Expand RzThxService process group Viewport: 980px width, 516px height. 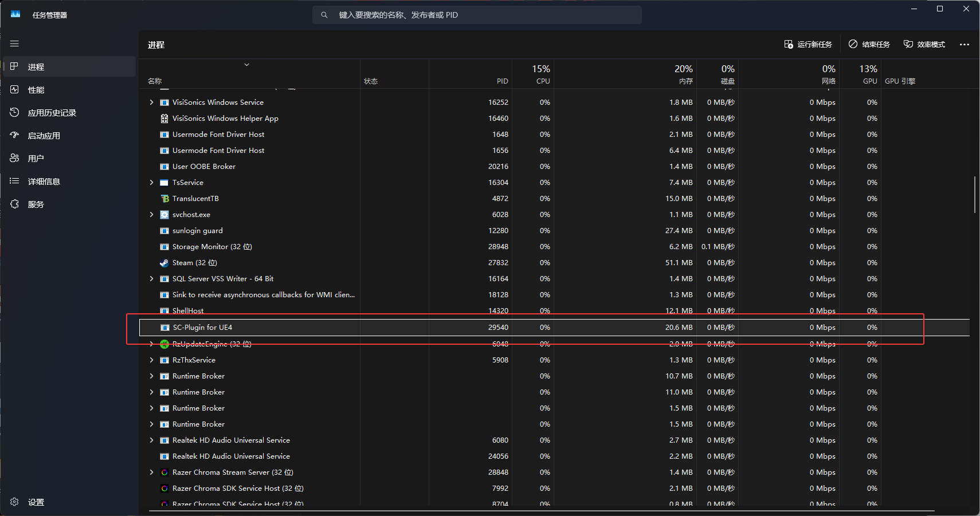(x=151, y=360)
